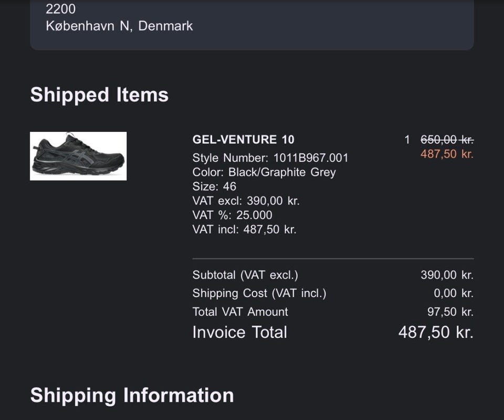
Task: Select the VAT excl: 390,00 kr. line
Action: pyautogui.click(x=246, y=201)
